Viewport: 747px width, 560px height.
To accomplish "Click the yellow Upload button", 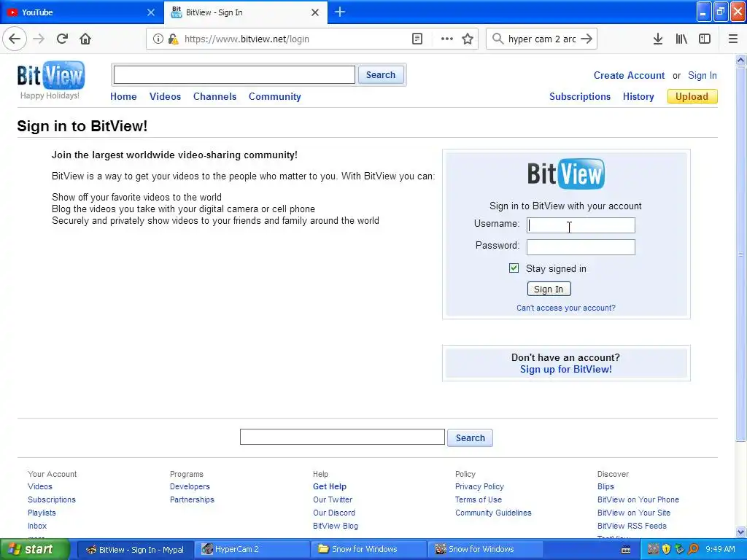I will point(692,97).
